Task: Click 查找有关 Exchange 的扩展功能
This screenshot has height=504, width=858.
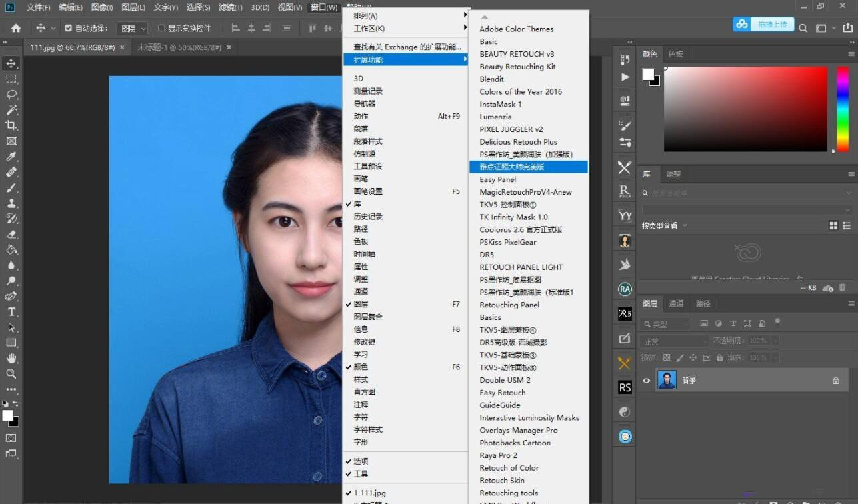Action: coord(407,47)
